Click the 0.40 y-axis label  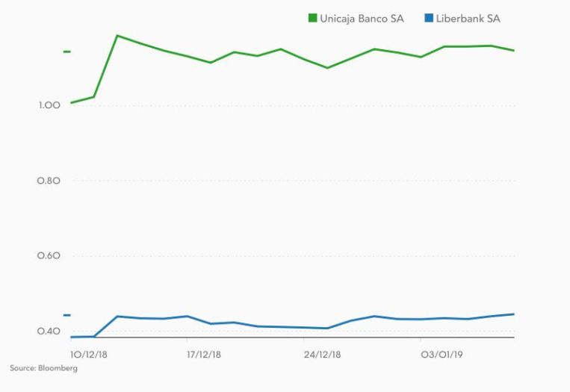[x=49, y=332]
